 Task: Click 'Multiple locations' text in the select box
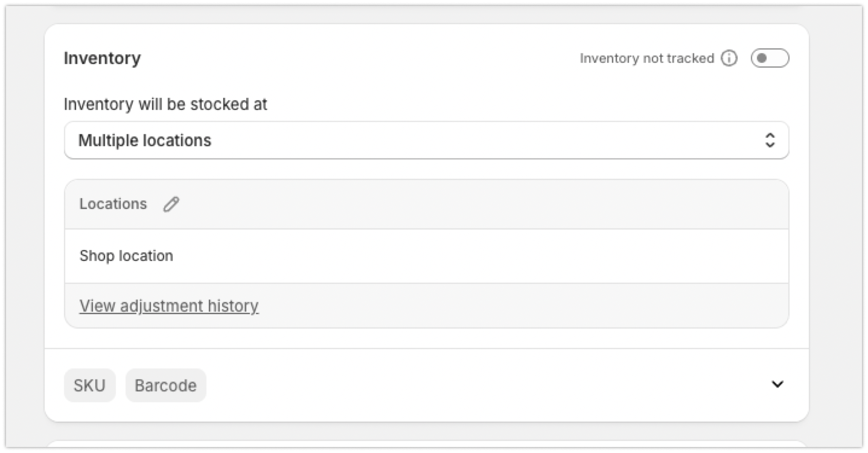[x=145, y=141]
